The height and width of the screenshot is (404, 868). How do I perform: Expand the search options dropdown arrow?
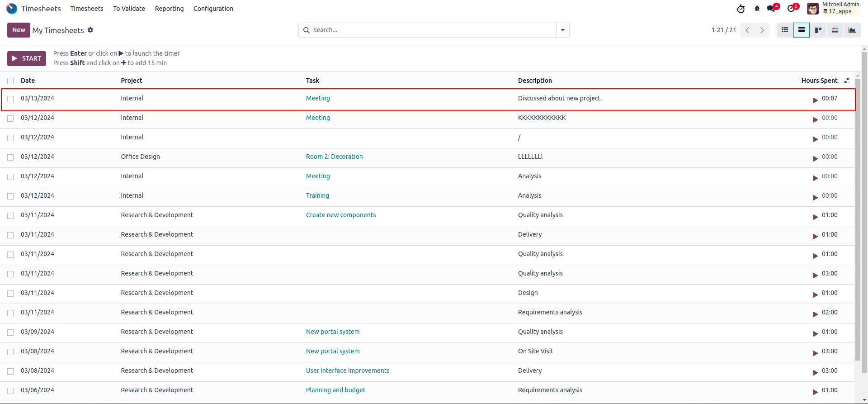(x=563, y=30)
